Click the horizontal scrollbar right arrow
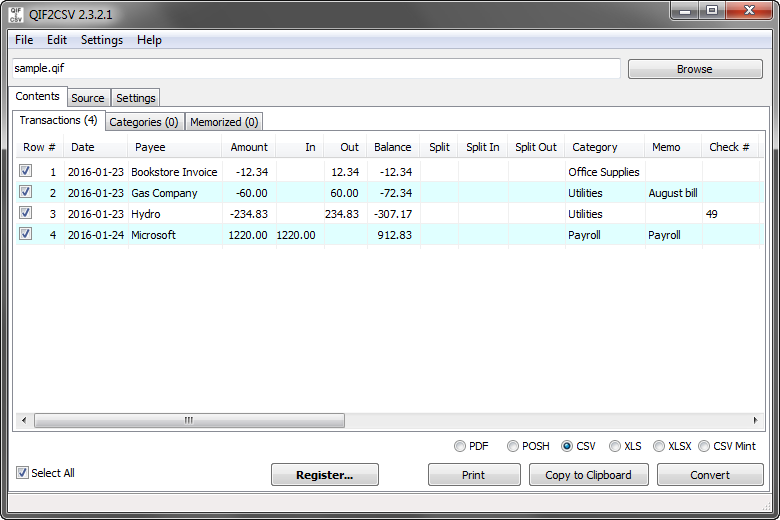This screenshot has height=520, width=780. coord(757,421)
